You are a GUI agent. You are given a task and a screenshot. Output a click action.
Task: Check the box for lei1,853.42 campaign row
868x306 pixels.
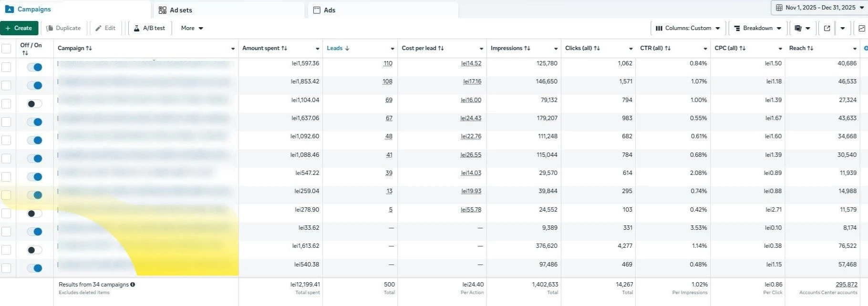tap(6, 85)
